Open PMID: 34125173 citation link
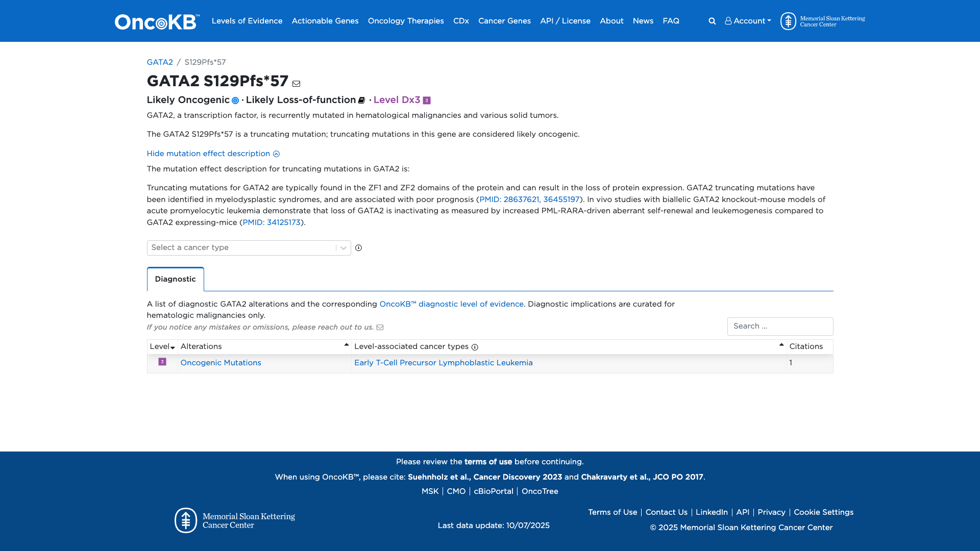The height and width of the screenshot is (551, 980). pos(272,222)
